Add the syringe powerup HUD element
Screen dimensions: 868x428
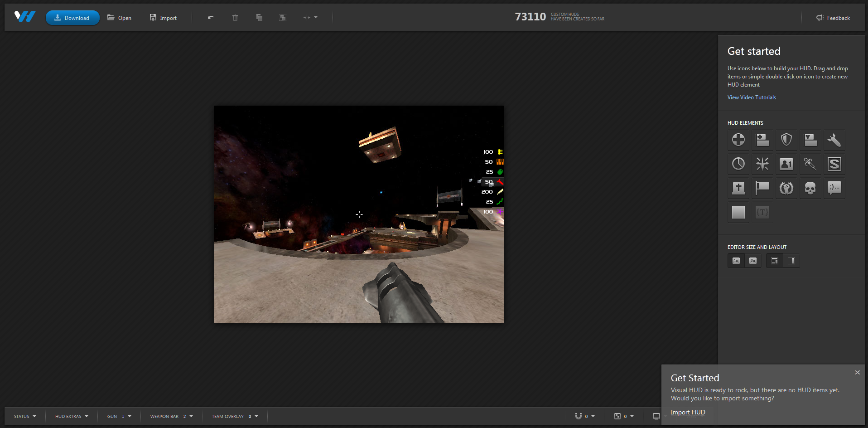point(810,164)
